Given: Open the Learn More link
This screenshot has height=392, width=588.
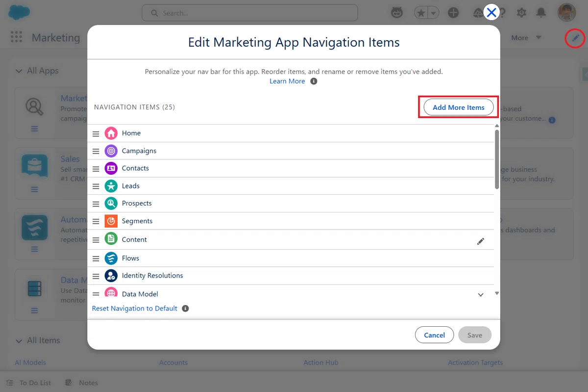Looking at the screenshot, I should pos(287,81).
